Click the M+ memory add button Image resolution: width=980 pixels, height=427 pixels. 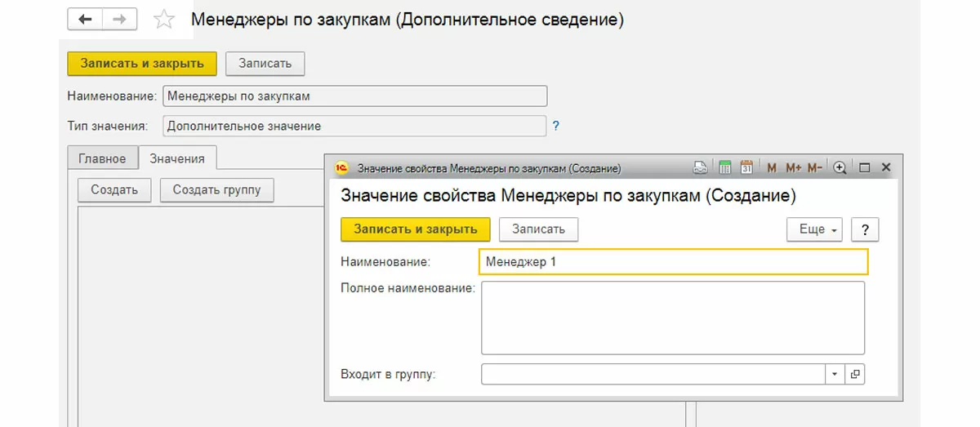(x=793, y=168)
